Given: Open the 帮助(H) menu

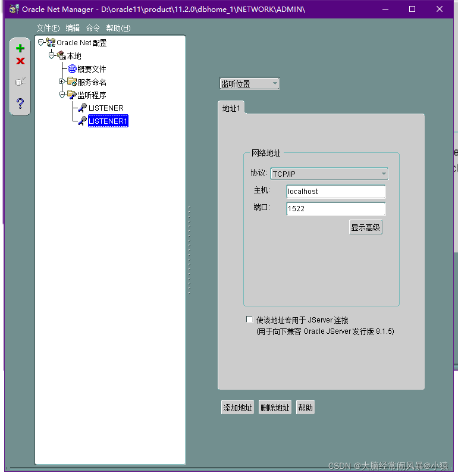Looking at the screenshot, I should click(118, 28).
